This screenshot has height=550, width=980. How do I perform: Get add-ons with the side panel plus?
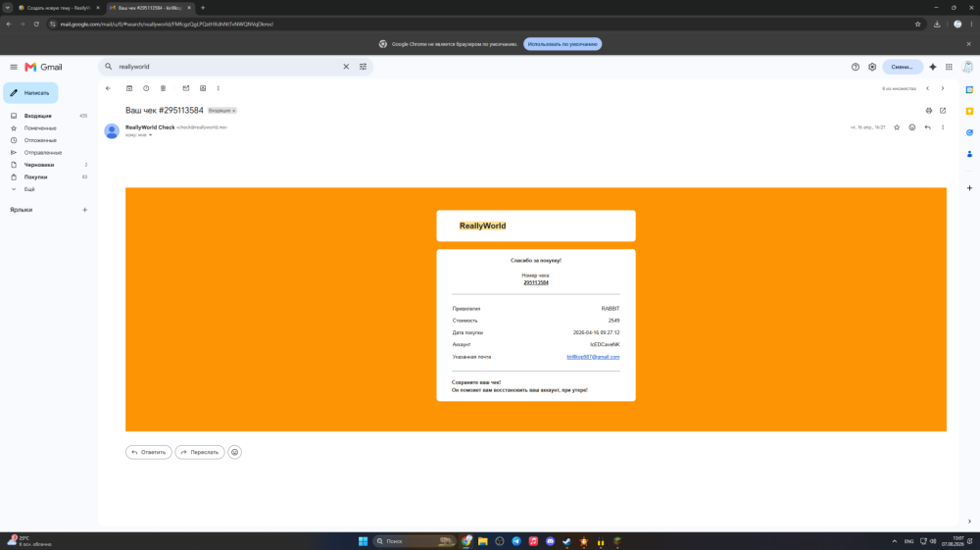point(969,188)
